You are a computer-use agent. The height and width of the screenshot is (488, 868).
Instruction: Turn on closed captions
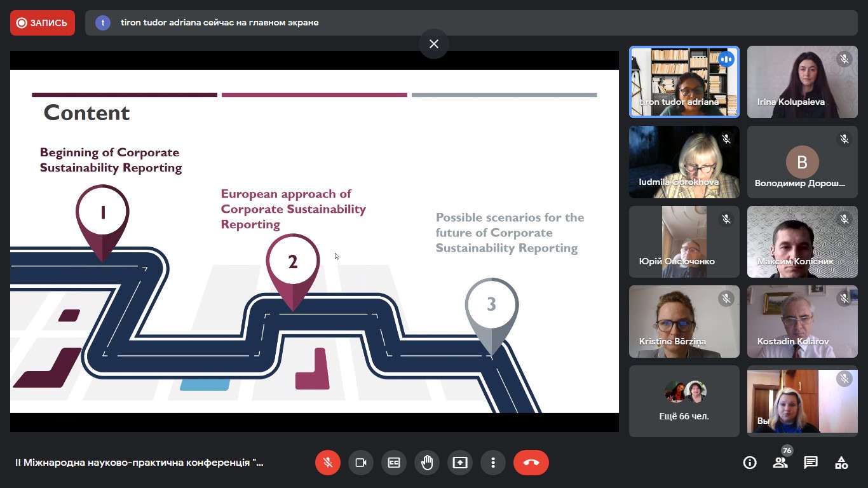[x=394, y=463]
